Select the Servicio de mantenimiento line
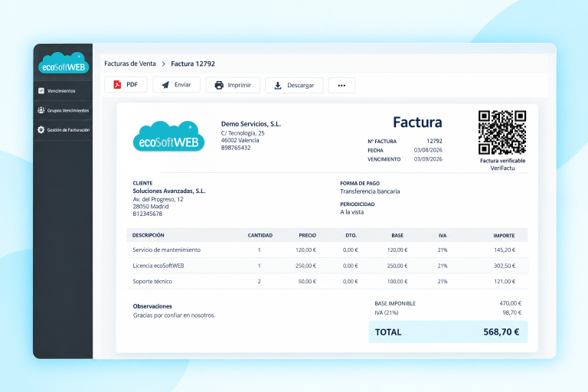 click(x=327, y=250)
